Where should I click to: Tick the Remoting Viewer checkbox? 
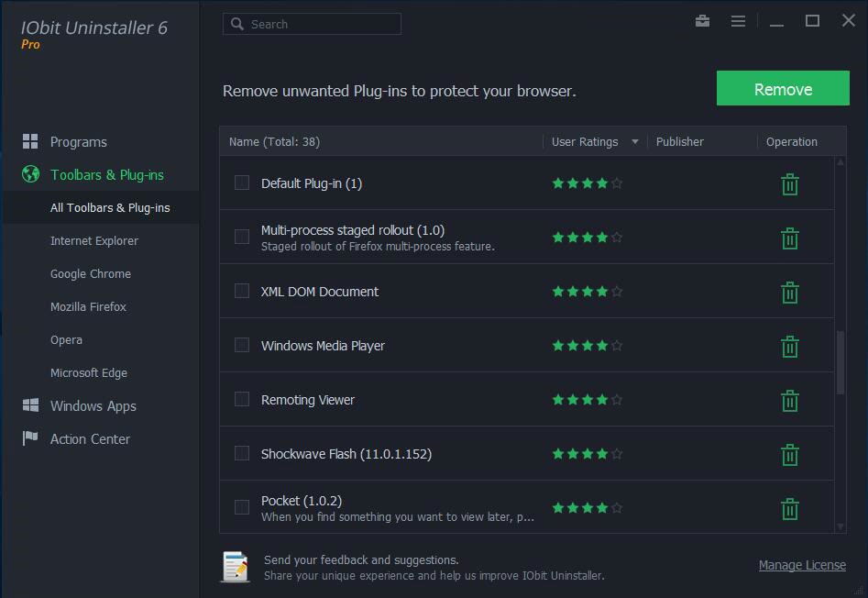pyautogui.click(x=242, y=399)
